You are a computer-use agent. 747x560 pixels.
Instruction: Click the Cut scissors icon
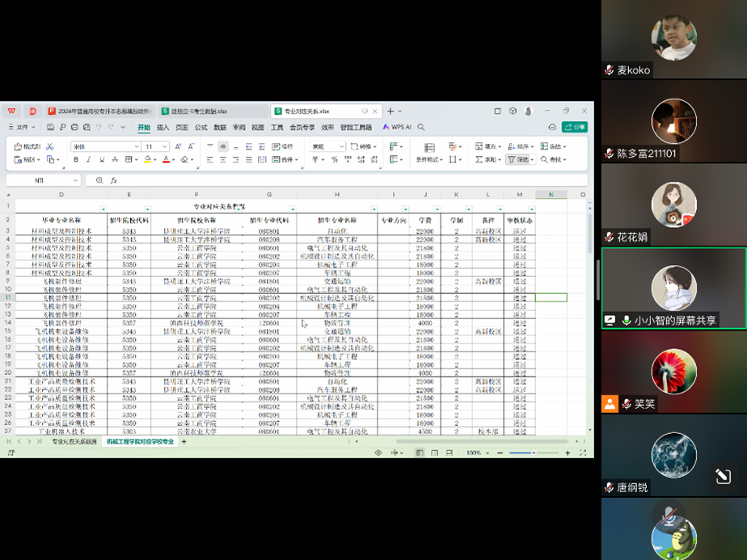(50, 146)
